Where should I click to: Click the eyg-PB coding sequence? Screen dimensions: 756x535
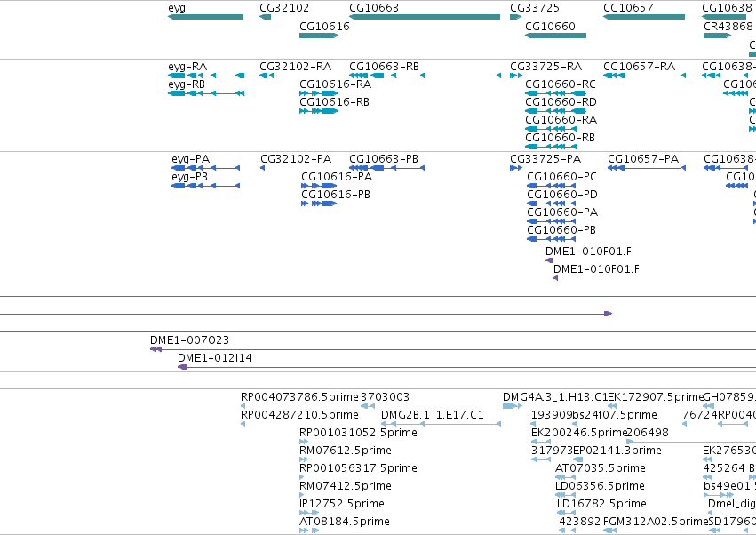(206, 186)
